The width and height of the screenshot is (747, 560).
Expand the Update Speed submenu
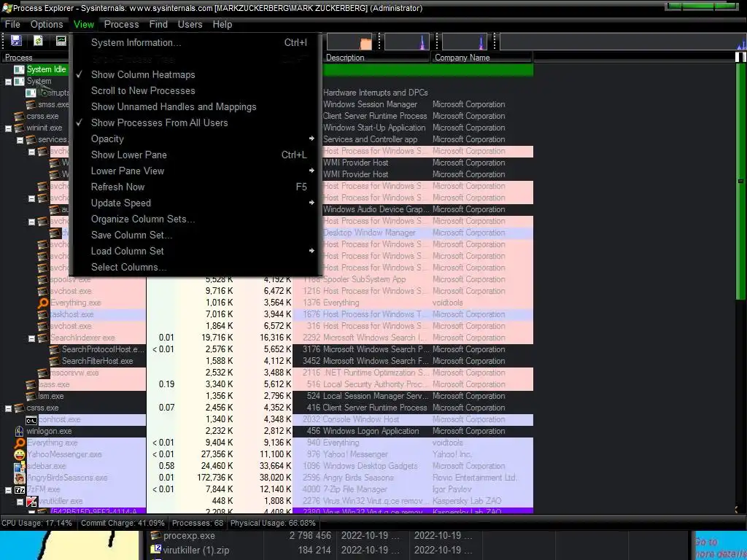[x=194, y=203]
